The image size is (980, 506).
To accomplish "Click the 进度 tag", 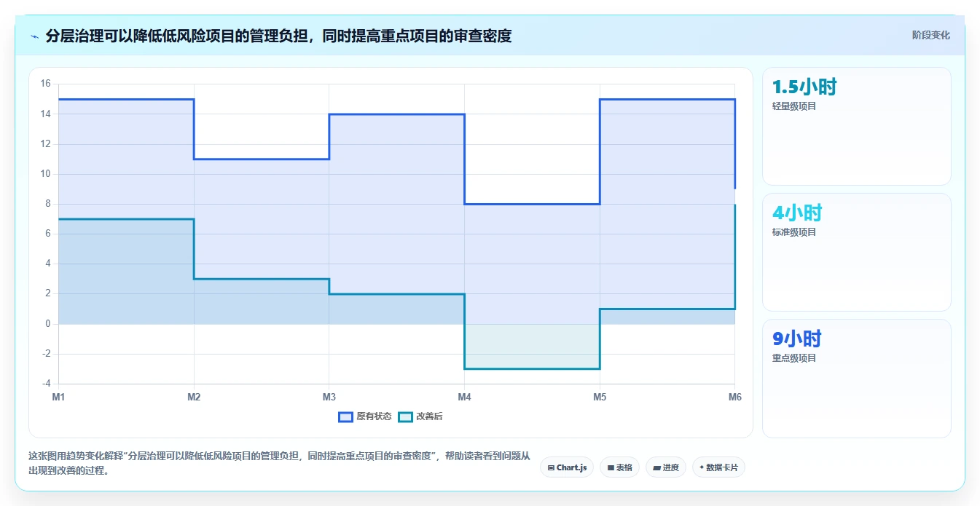I will click(x=666, y=467).
